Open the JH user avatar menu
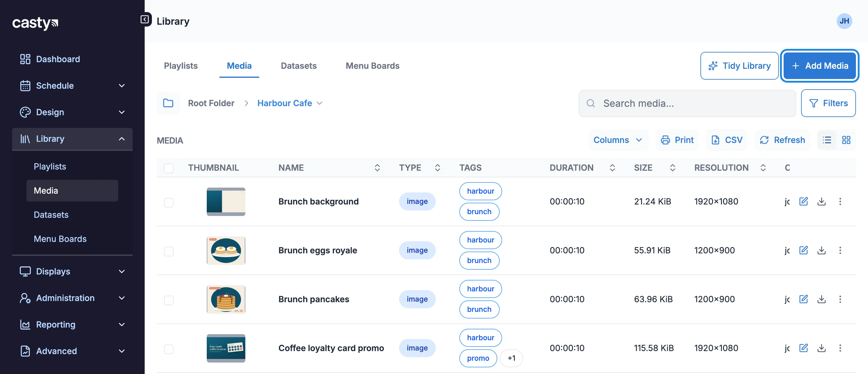This screenshot has width=868, height=374. tap(844, 21)
